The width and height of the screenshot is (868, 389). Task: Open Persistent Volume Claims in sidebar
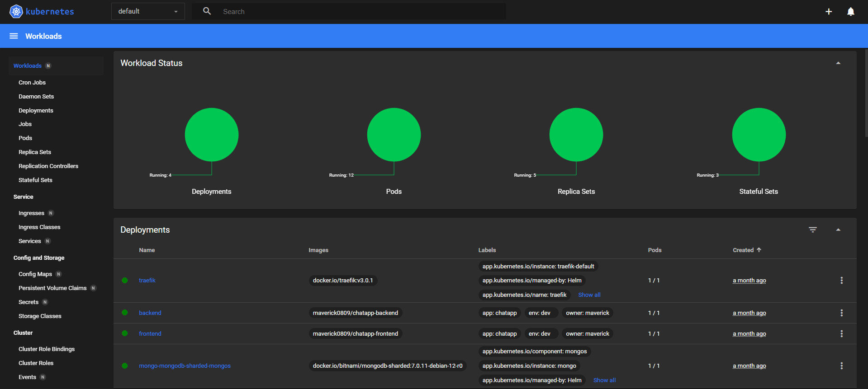(52, 288)
